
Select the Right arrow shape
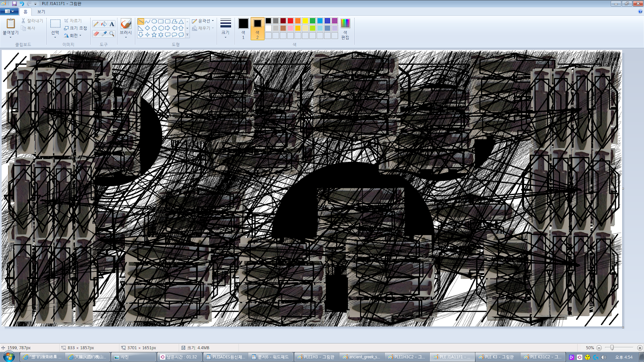pyautogui.click(x=167, y=28)
